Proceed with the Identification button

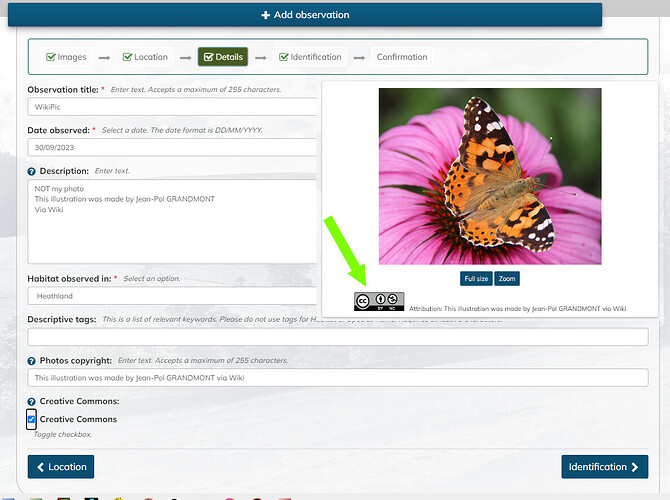(605, 467)
